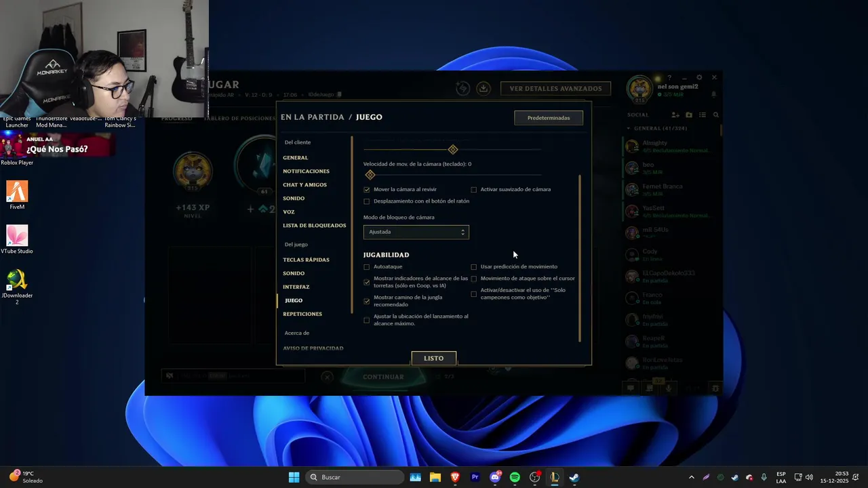Image resolution: width=868 pixels, height=488 pixels.
Task: Open the client settings gear icon
Action: (699, 78)
